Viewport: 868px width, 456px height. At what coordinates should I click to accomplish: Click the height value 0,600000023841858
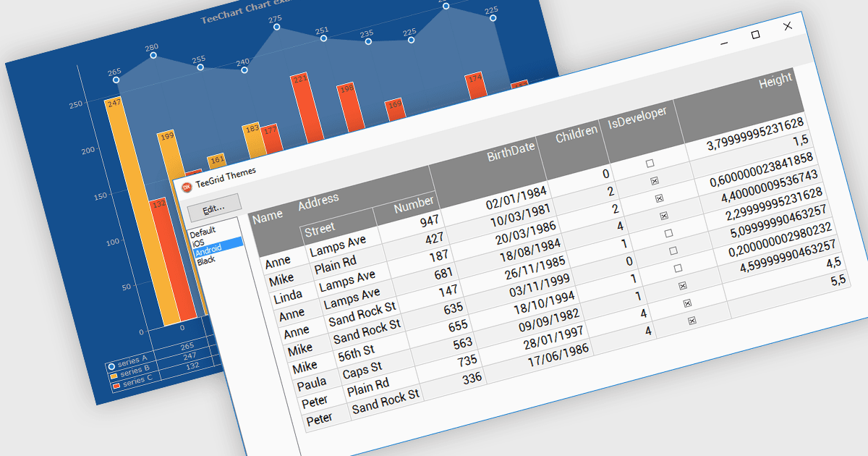pyautogui.click(x=763, y=169)
